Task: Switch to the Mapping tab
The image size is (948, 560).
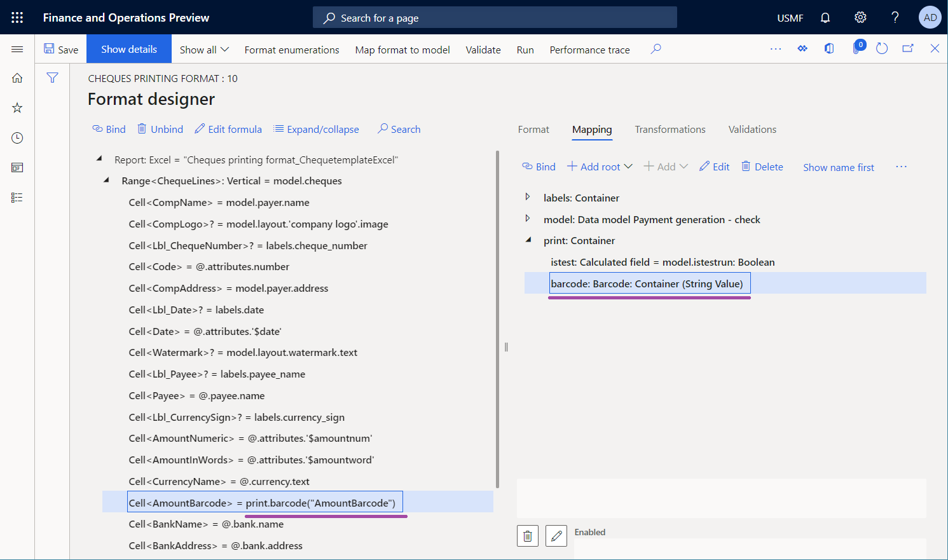Action: [x=592, y=129]
